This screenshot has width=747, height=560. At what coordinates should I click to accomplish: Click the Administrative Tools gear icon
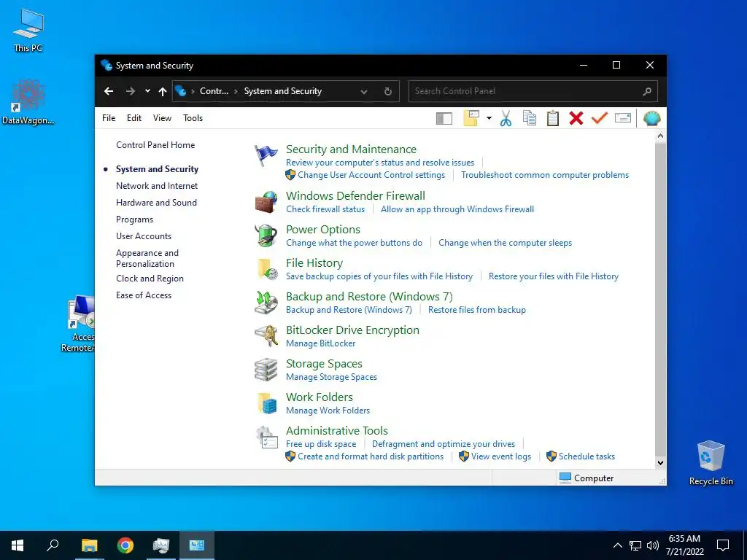[266, 437]
